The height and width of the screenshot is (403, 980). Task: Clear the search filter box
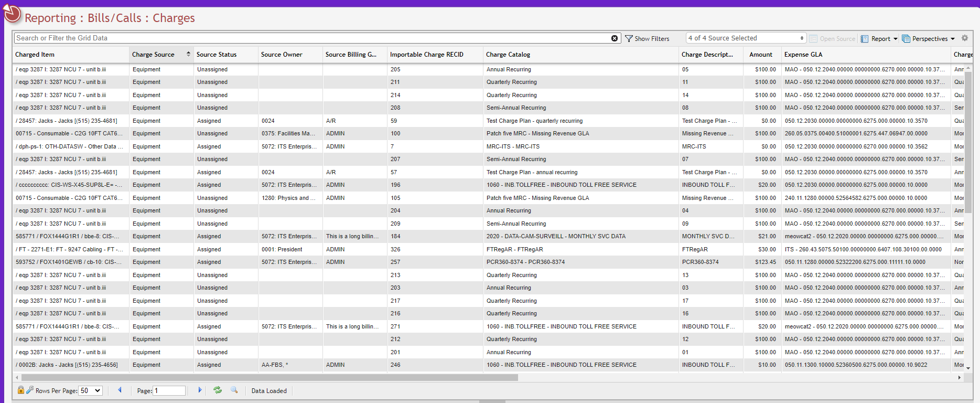pos(615,38)
